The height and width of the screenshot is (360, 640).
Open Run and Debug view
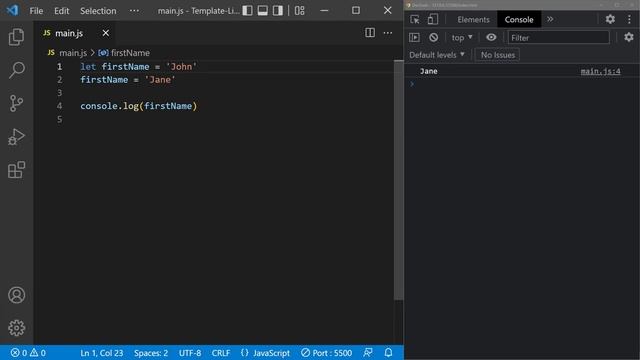tap(16, 136)
